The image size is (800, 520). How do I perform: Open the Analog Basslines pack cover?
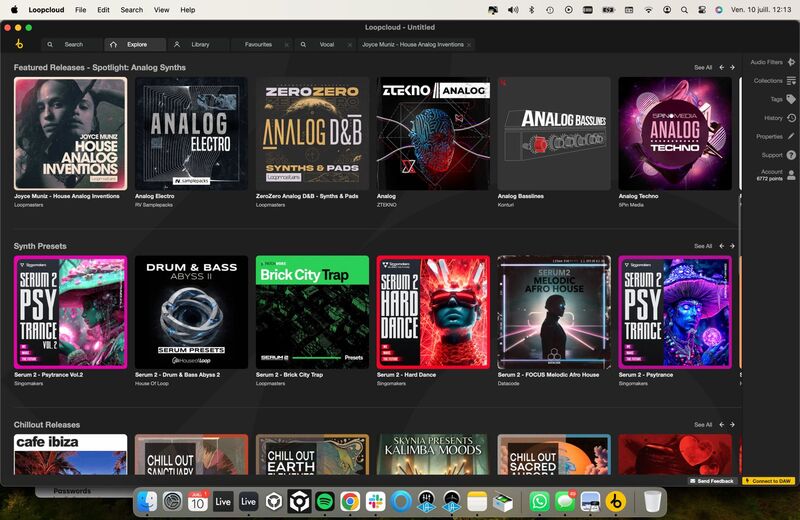pyautogui.click(x=554, y=134)
